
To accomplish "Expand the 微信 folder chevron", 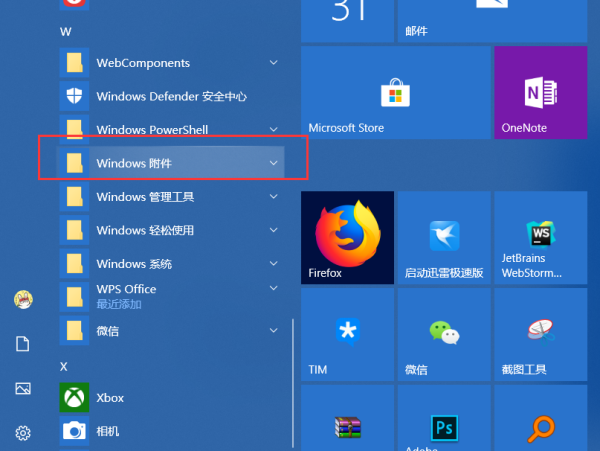I will click(x=274, y=331).
